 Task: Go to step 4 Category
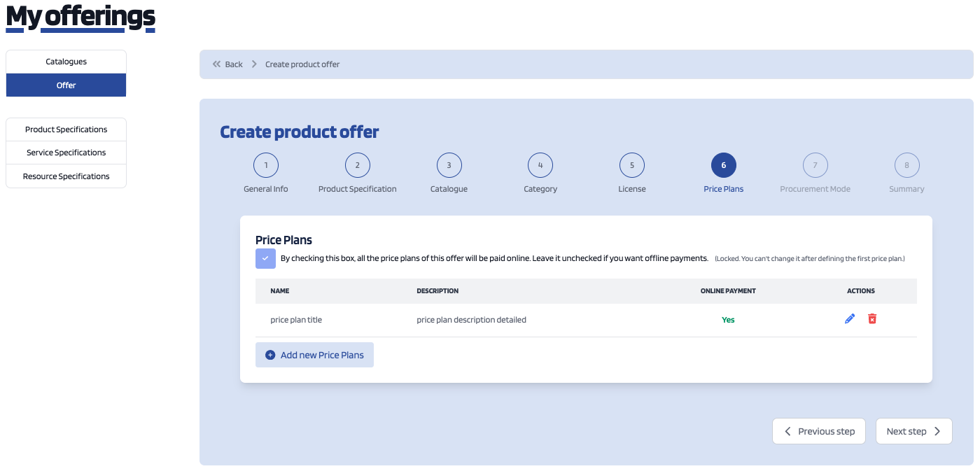coord(540,166)
